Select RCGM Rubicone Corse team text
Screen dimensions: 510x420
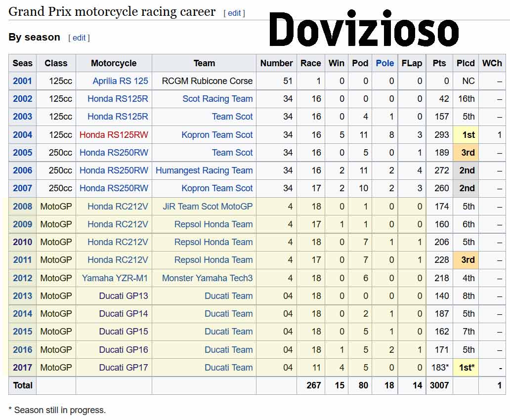207,81
